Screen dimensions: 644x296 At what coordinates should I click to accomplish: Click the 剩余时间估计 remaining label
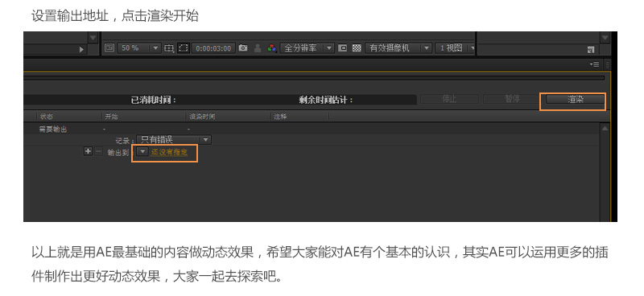(326, 100)
